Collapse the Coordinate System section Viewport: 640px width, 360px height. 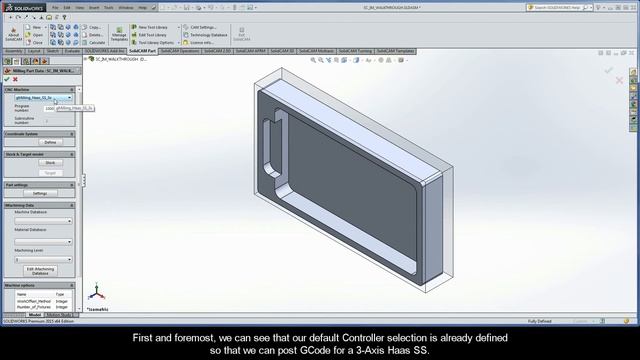coord(72,134)
